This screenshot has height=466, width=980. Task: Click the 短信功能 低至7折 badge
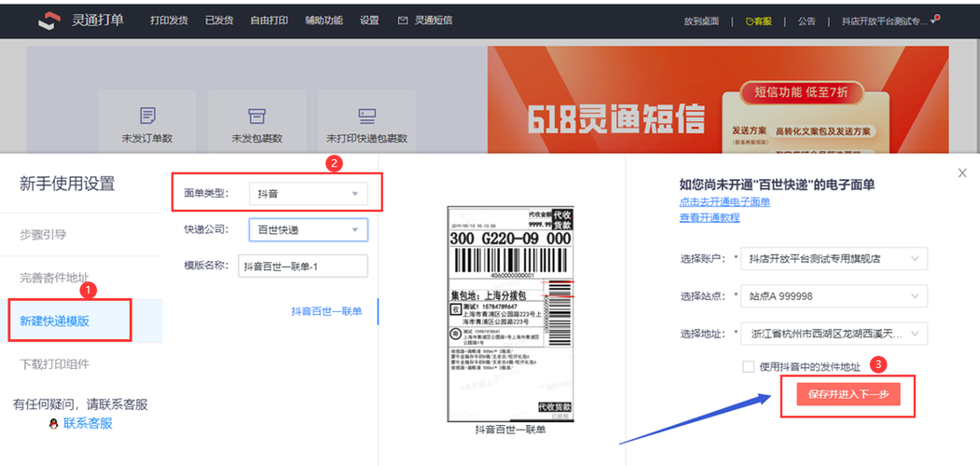click(801, 93)
